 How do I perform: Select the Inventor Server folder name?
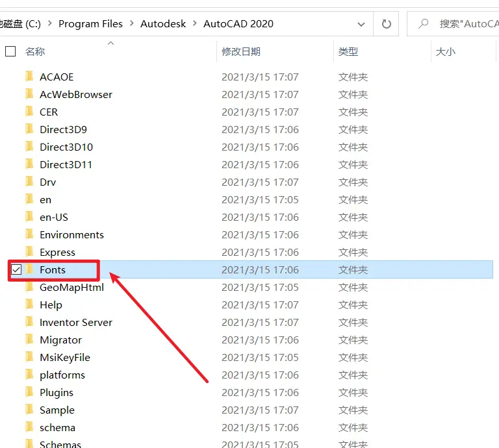[76, 323]
